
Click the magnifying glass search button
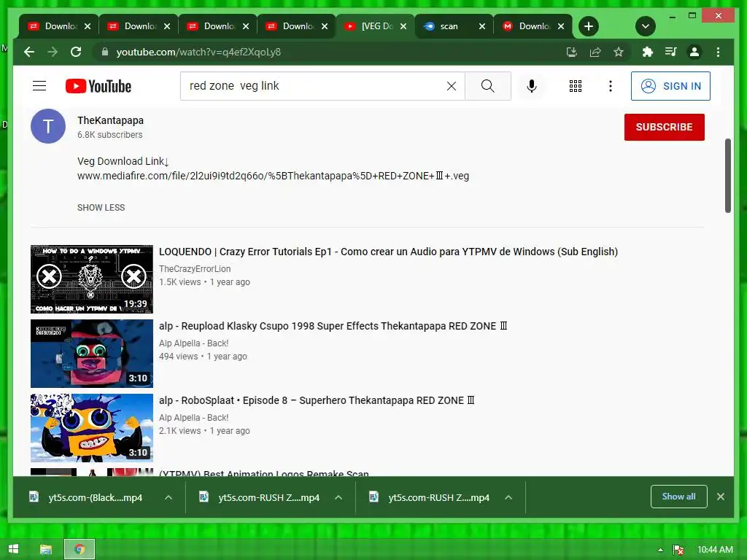[x=487, y=86]
